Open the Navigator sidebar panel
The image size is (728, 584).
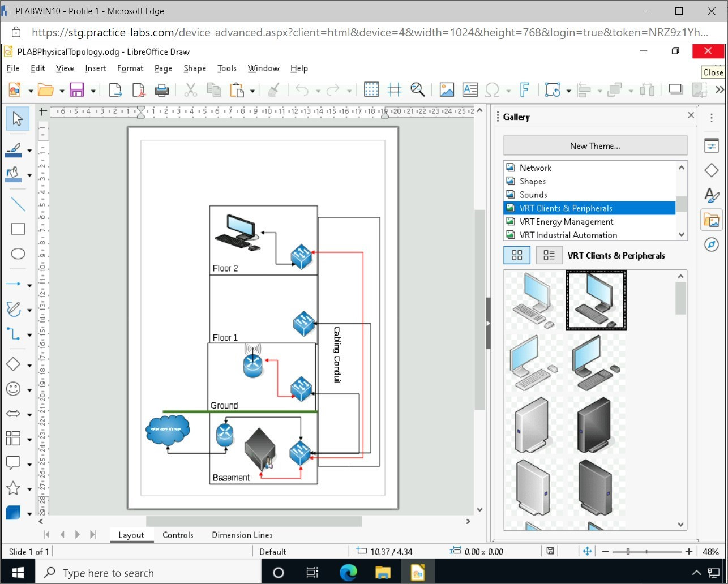click(x=712, y=244)
